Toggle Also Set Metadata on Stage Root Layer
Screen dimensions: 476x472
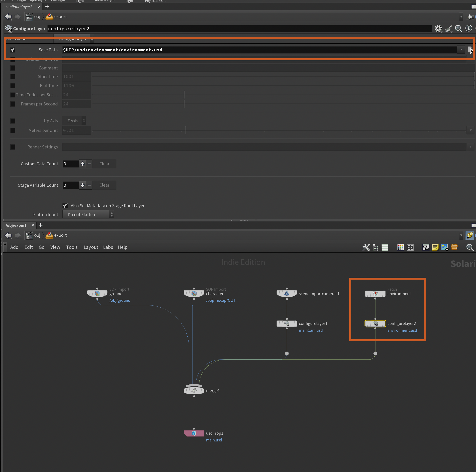click(65, 206)
